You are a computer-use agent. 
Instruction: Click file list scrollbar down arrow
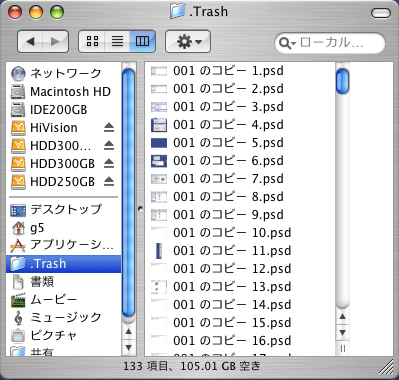(x=342, y=332)
